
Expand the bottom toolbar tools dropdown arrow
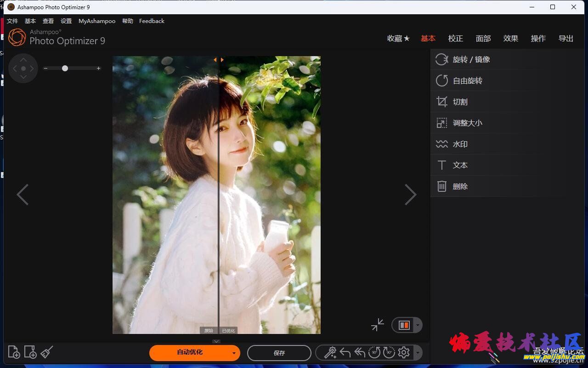[x=417, y=353]
